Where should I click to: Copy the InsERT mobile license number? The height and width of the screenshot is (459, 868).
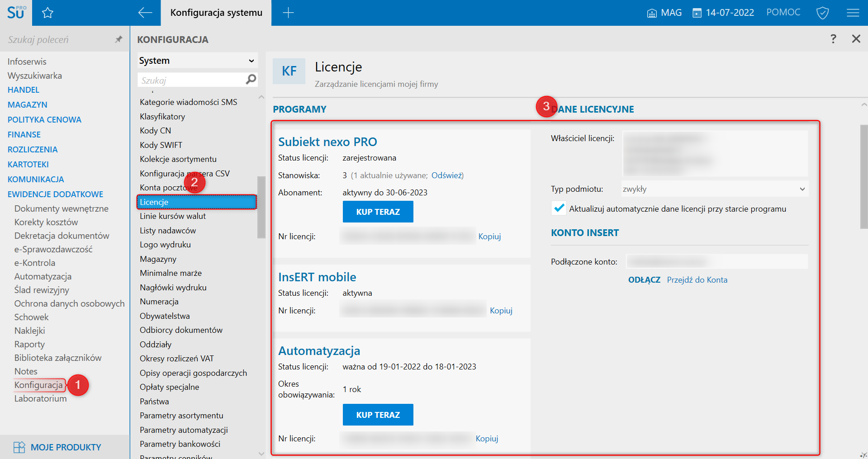(501, 311)
